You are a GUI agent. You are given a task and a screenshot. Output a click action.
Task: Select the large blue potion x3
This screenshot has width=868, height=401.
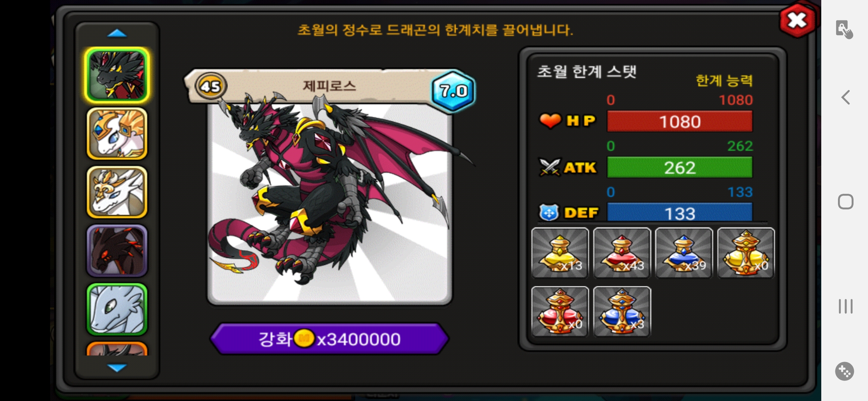coord(622,312)
